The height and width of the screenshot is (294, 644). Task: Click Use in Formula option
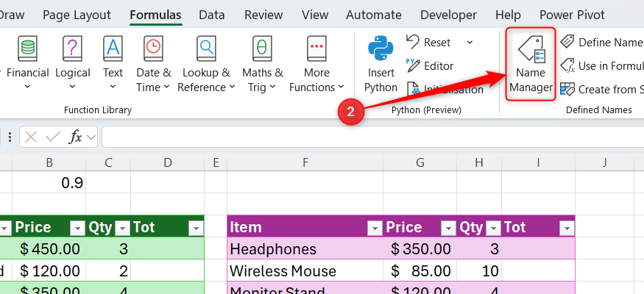coord(602,66)
